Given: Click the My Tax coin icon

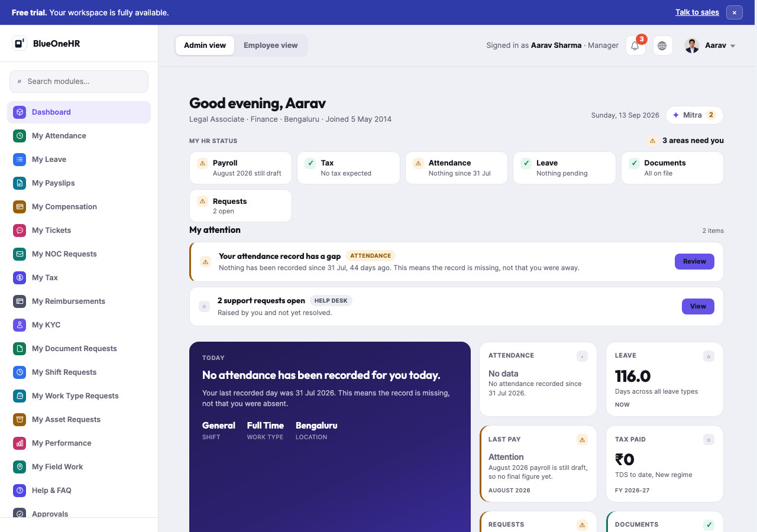Looking at the screenshot, I should (20, 277).
